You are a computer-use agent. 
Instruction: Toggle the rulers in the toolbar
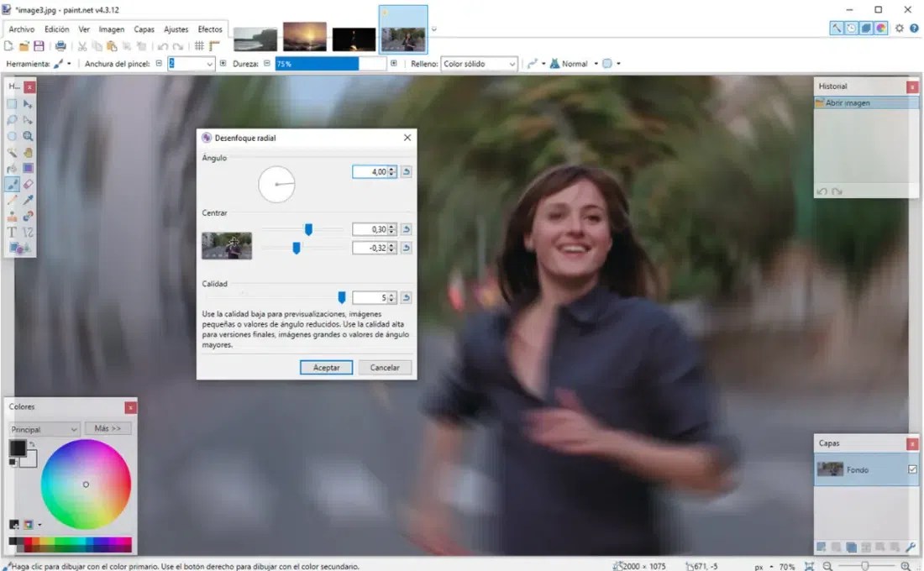217,46
